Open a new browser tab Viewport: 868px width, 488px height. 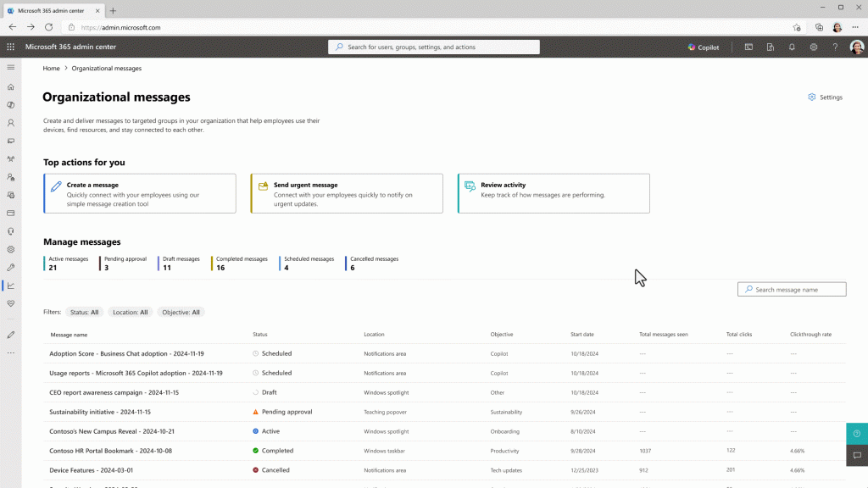[113, 10]
